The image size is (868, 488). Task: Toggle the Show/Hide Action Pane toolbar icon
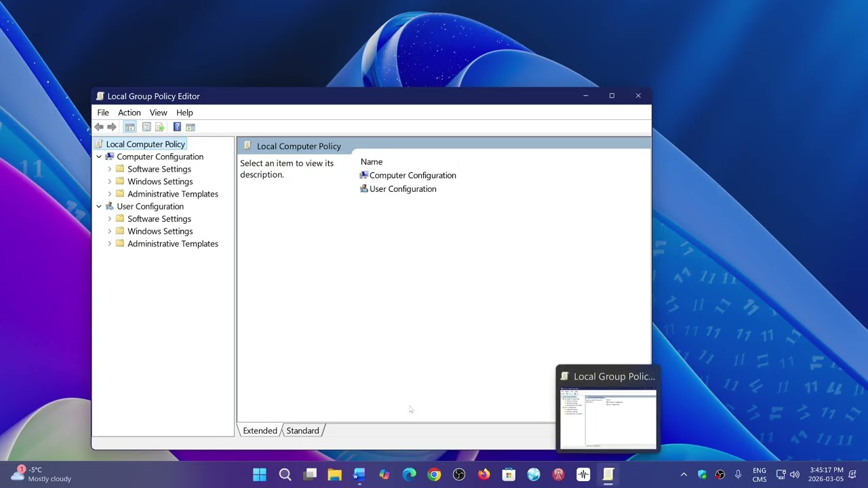point(191,127)
